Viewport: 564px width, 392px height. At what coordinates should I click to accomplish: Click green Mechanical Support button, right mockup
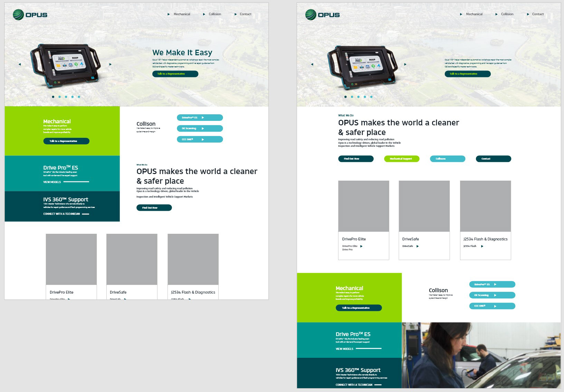click(x=402, y=159)
